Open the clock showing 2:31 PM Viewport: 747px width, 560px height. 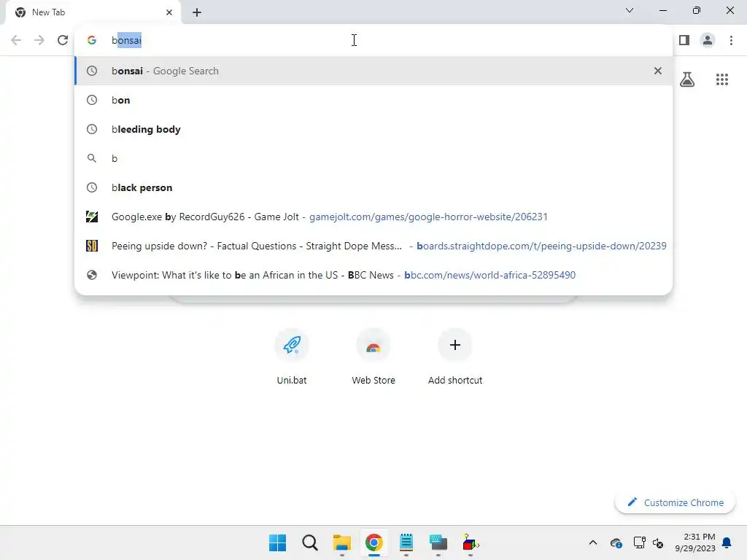click(695, 542)
